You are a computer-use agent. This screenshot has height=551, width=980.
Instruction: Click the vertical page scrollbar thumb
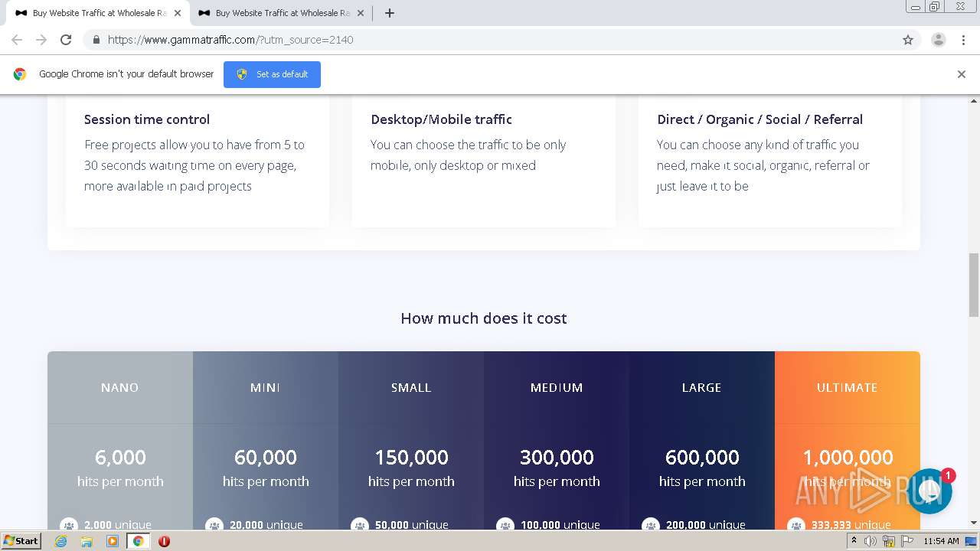(x=974, y=284)
